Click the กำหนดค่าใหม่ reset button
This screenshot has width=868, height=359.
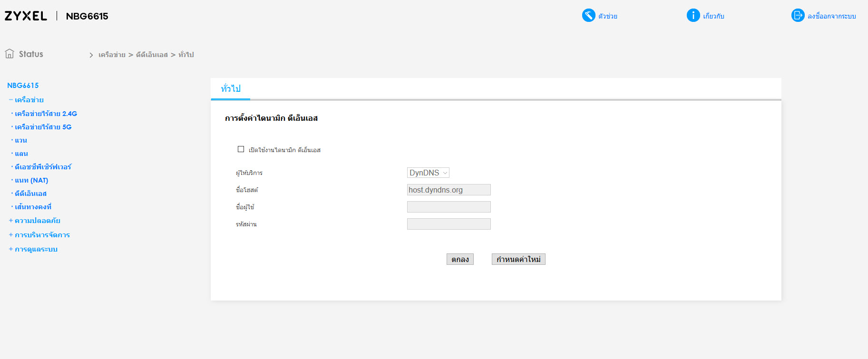click(518, 259)
